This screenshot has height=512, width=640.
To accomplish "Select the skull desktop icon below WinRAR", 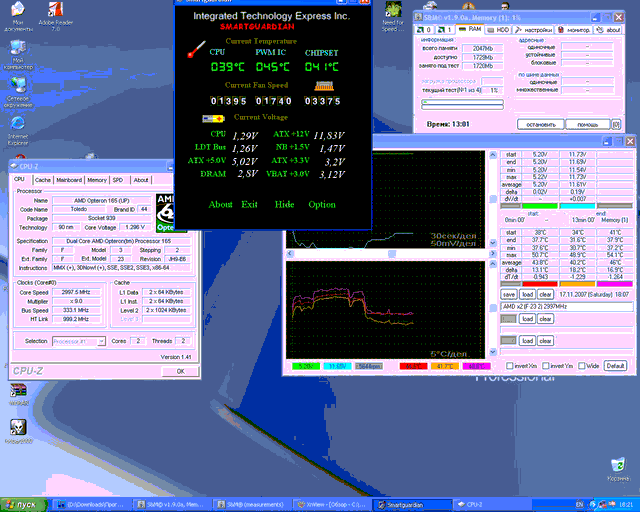I will pos(18,431).
